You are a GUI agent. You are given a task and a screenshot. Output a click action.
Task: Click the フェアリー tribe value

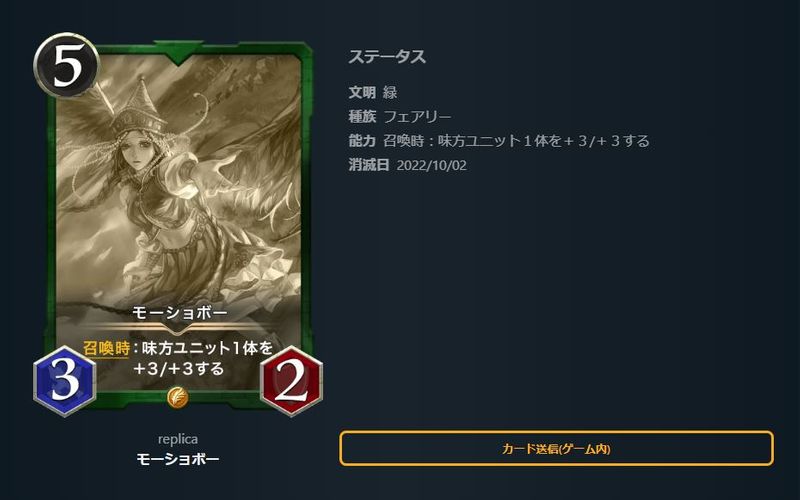(417, 117)
